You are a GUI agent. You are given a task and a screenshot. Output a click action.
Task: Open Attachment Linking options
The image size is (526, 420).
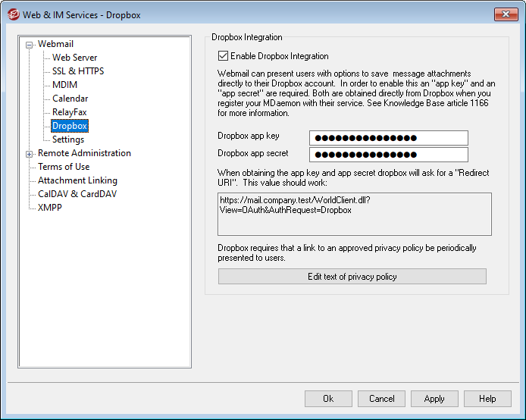(x=77, y=180)
